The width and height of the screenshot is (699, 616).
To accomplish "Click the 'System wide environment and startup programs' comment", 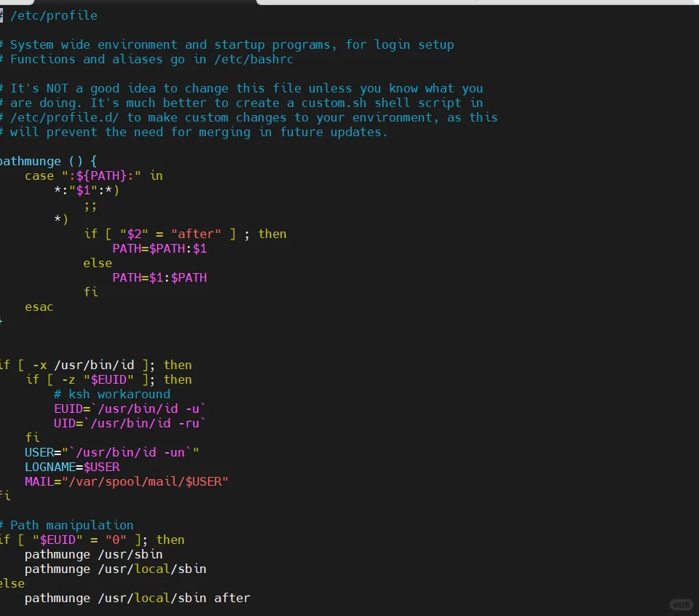I will [x=227, y=44].
